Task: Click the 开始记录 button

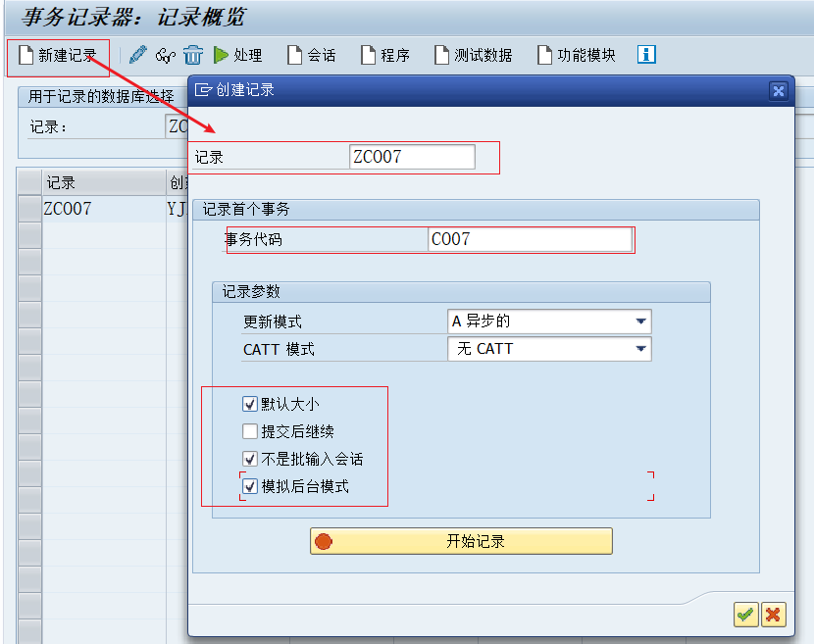Action: coord(461,541)
